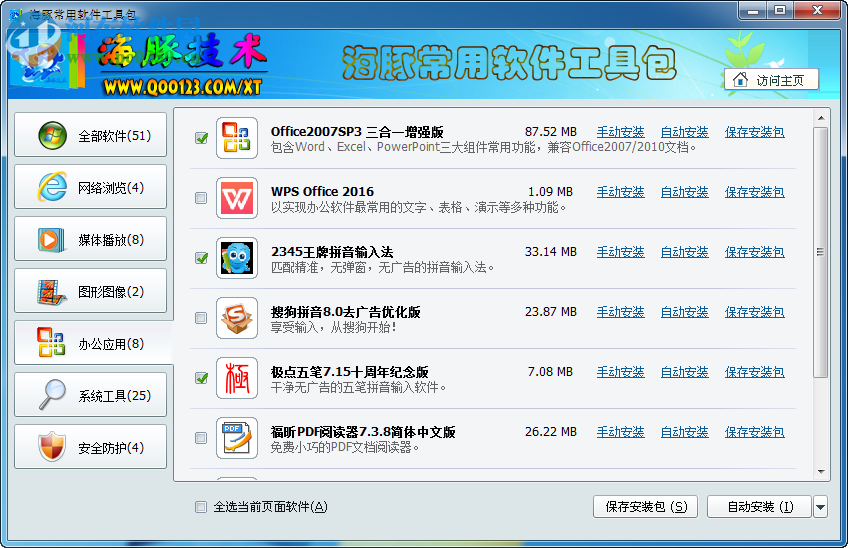Uncheck the Office2007SP3 checkbox
This screenshot has width=848, height=548.
(201, 138)
